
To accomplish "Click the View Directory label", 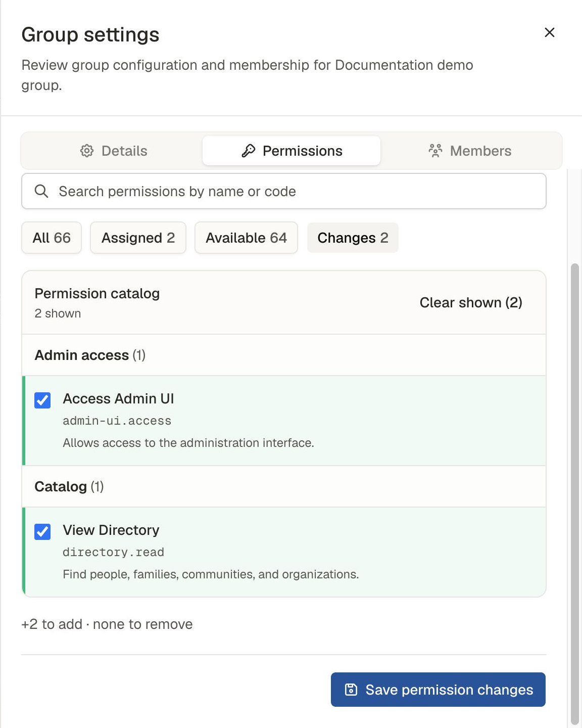I will pos(111,530).
